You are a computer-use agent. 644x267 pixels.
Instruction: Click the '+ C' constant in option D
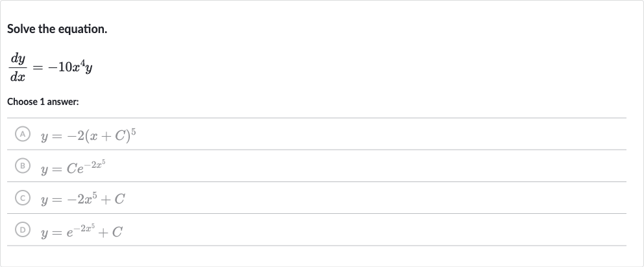pos(110,232)
